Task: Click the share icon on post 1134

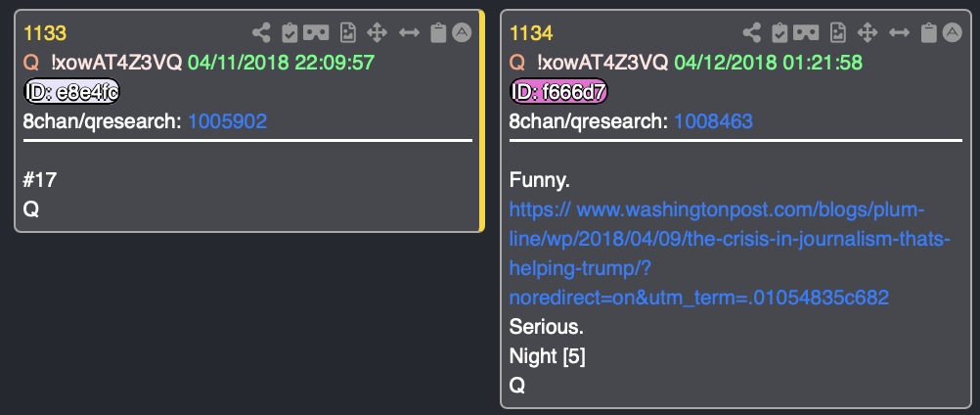Action: (x=752, y=32)
